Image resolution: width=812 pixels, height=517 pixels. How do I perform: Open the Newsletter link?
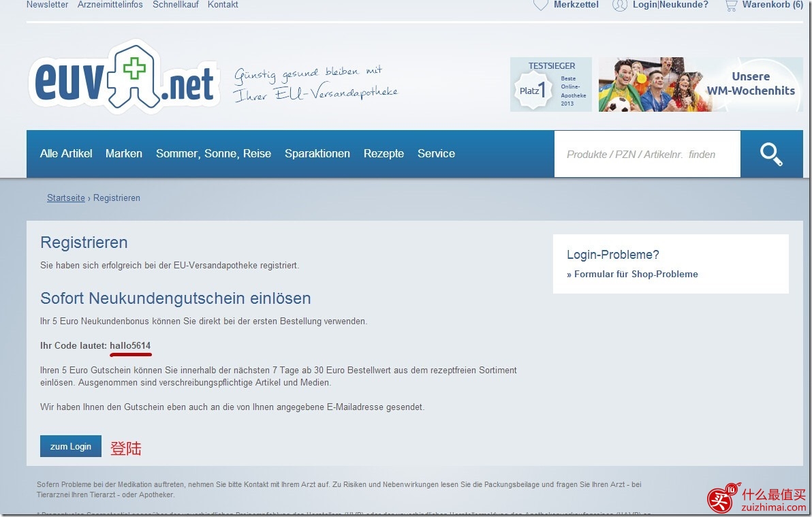[x=47, y=5]
